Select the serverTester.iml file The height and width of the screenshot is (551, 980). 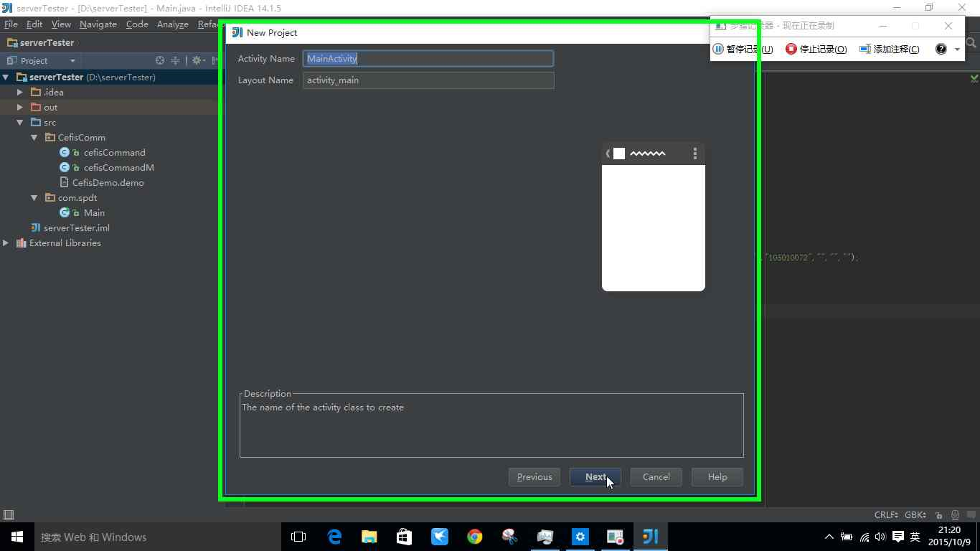[x=76, y=227]
